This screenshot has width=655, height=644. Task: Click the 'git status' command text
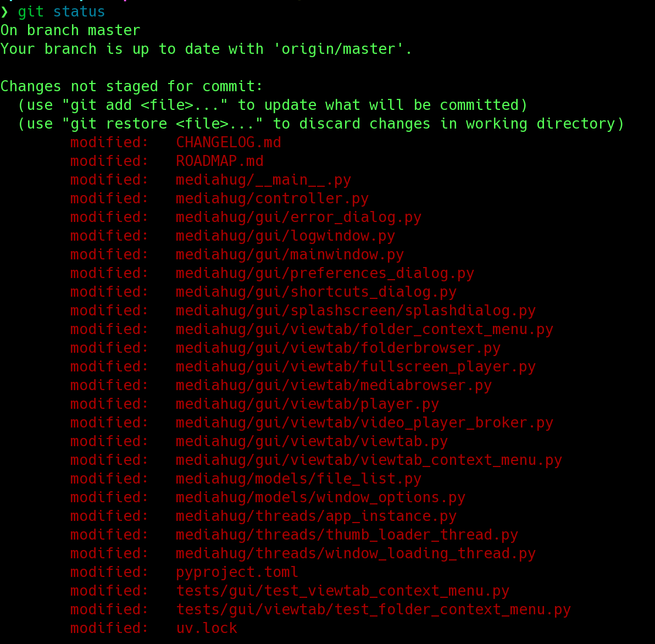[61, 12]
